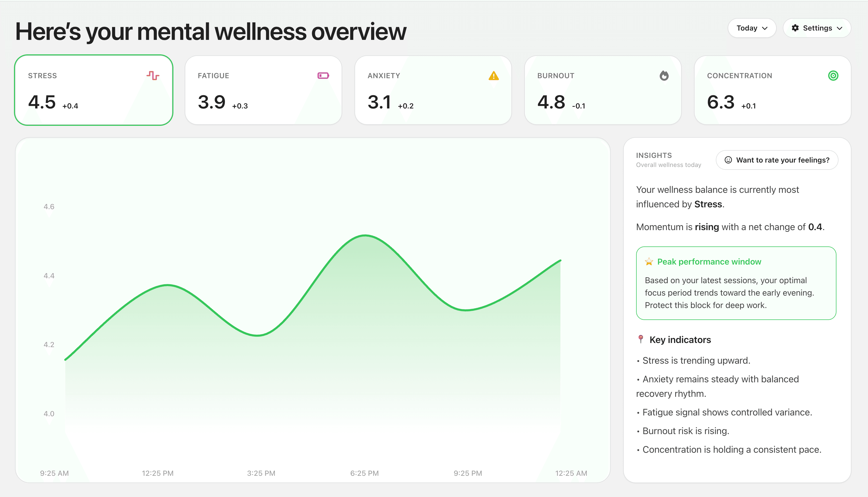Click the smiley icon on the rate feelings button
The width and height of the screenshot is (868, 497).
pyautogui.click(x=729, y=160)
